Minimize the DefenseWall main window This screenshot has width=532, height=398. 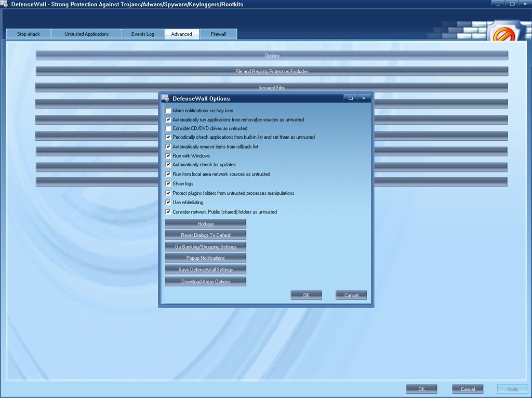coord(498,4)
